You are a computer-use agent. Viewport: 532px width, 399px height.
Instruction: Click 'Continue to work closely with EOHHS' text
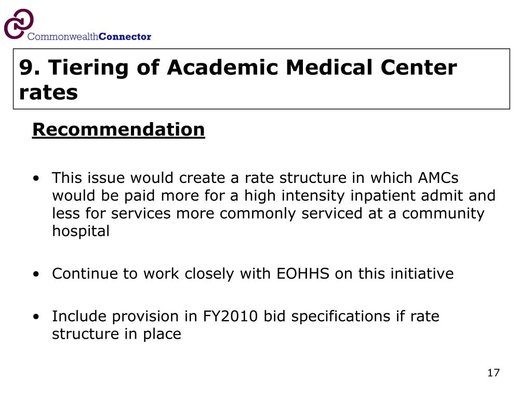(191, 274)
